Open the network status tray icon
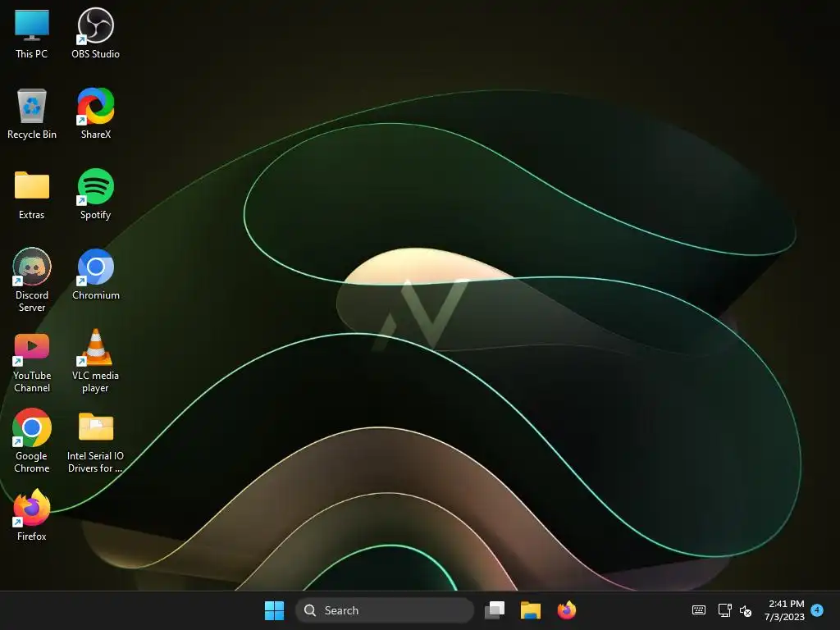Image resolution: width=840 pixels, height=630 pixels. [x=724, y=610]
